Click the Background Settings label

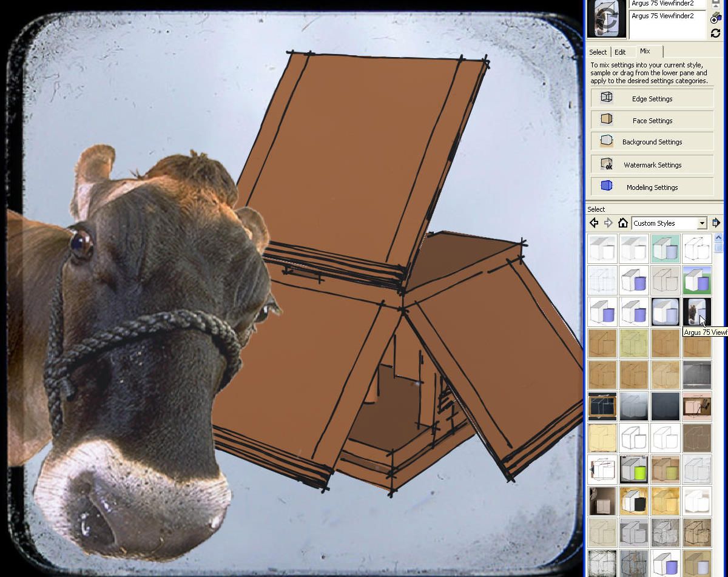652,142
